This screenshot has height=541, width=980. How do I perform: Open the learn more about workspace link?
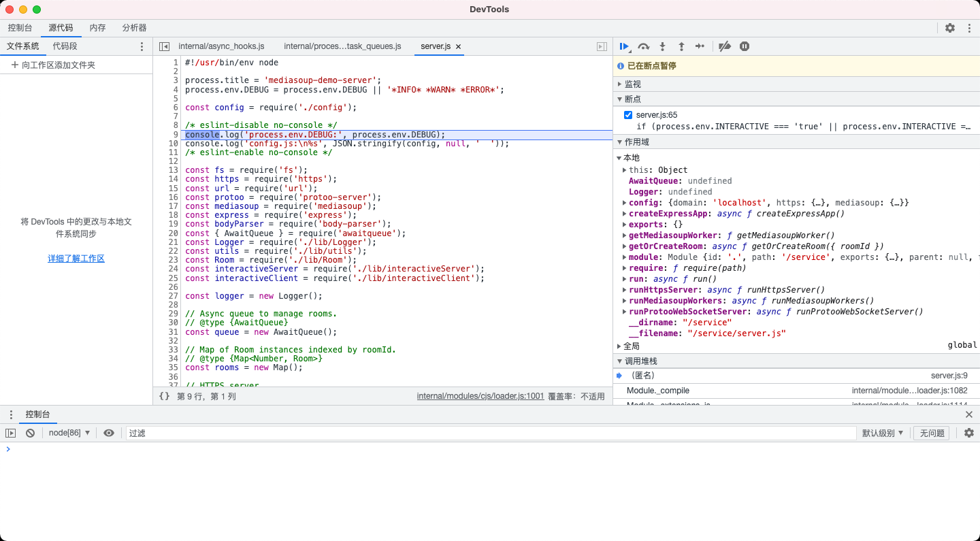point(76,259)
